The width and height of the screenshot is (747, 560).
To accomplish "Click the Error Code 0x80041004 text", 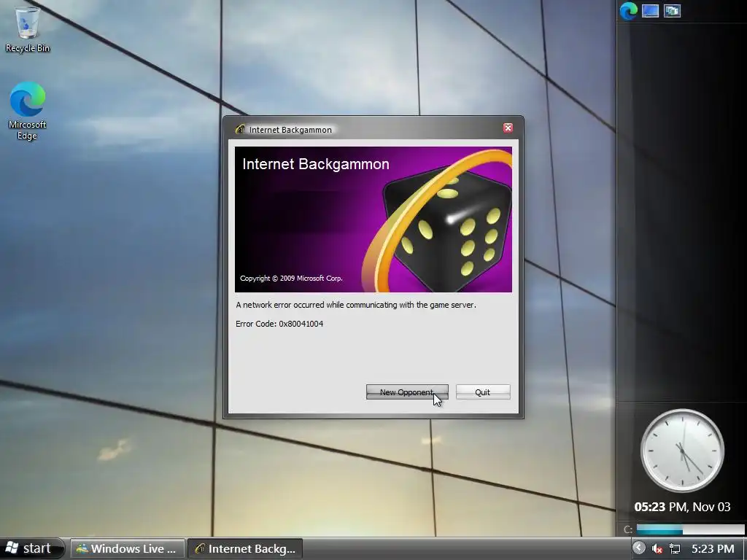I will point(279,324).
